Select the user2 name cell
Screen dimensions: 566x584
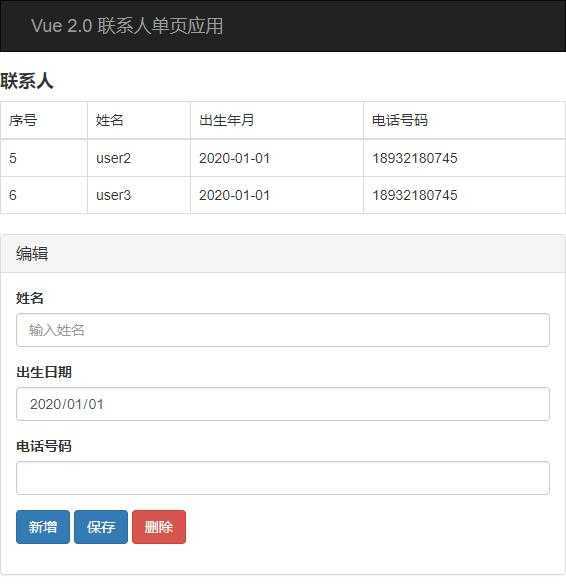(139, 158)
